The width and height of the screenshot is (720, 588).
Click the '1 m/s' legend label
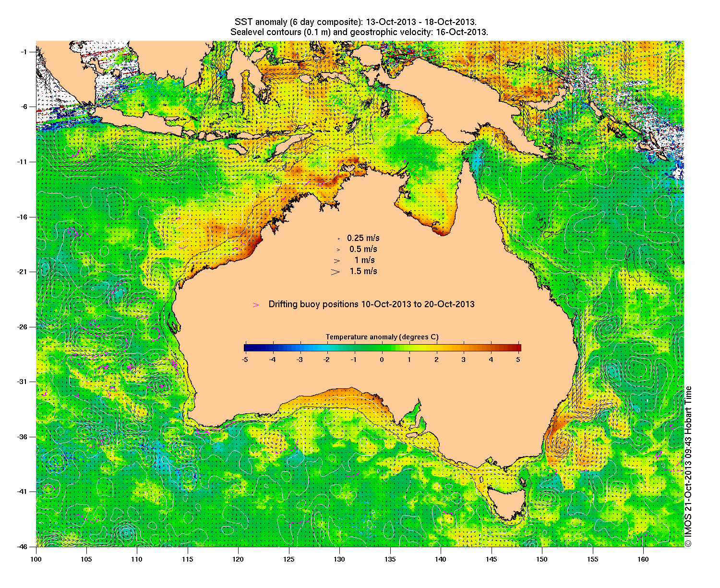365,260
